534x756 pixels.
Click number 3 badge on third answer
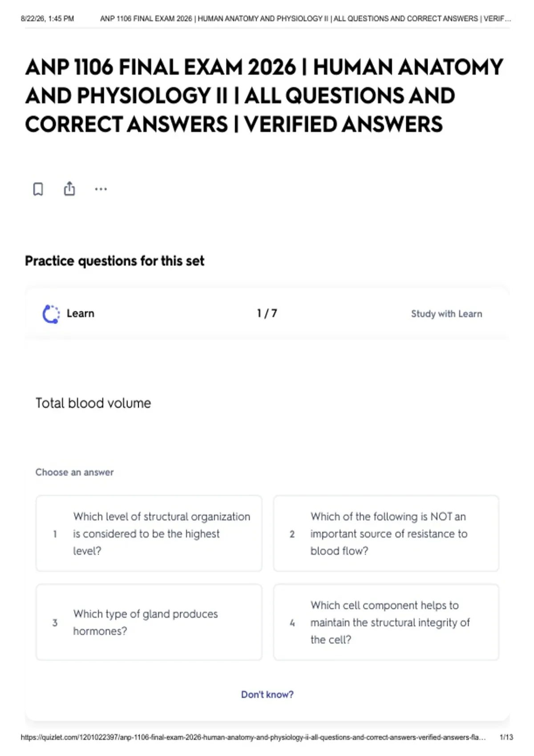(x=55, y=623)
